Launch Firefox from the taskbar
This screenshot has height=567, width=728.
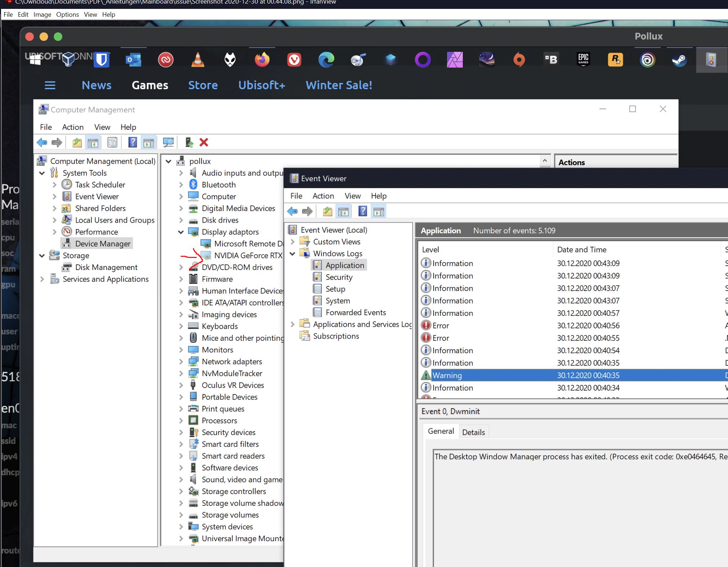262,60
